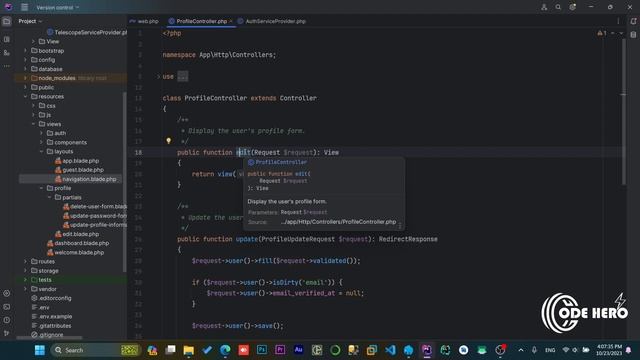Click the update method name in code
The image size is (640, 360).
point(247,239)
